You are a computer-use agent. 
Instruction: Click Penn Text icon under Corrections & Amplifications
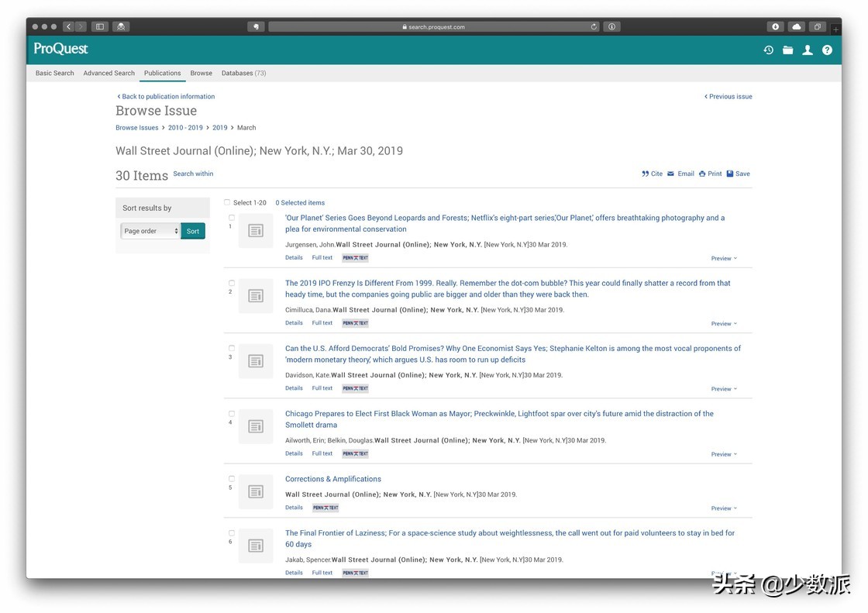click(325, 508)
